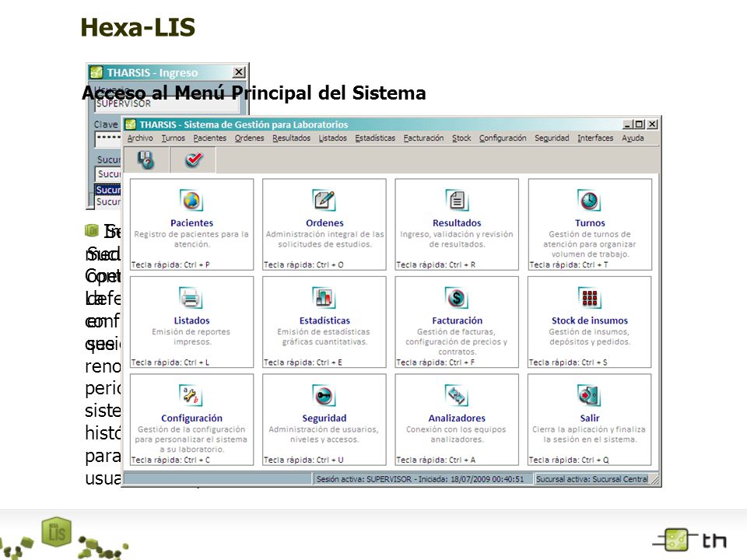747x560 pixels.
Task: Click the Sucursal combo box in Ingreso window
Action: [x=108, y=173]
